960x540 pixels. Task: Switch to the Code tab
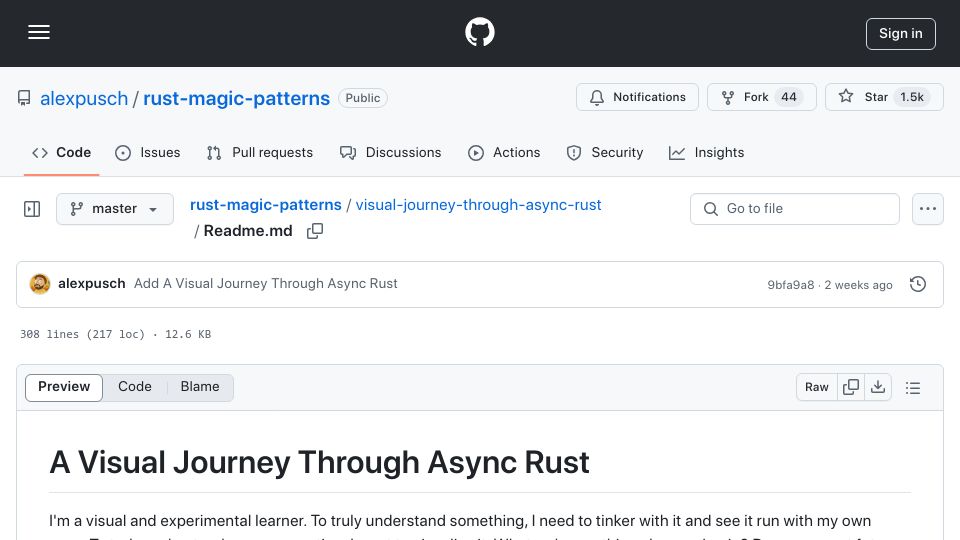tap(61, 152)
